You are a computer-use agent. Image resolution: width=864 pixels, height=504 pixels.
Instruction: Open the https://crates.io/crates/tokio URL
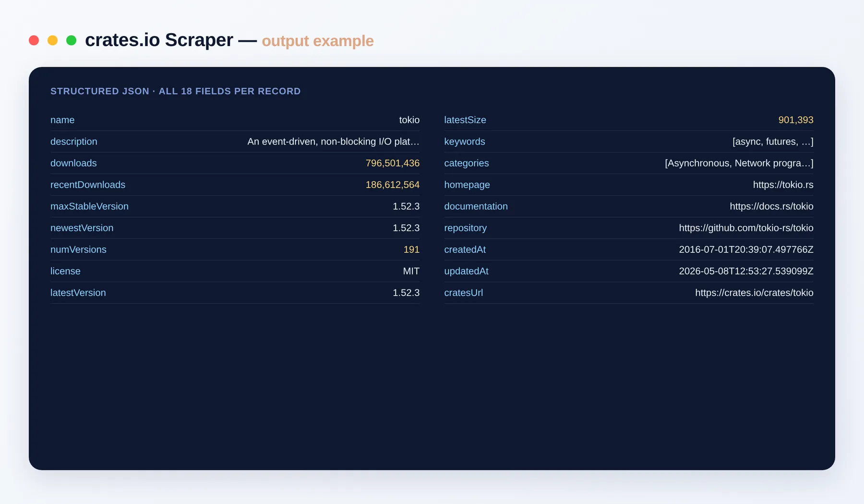click(x=754, y=293)
